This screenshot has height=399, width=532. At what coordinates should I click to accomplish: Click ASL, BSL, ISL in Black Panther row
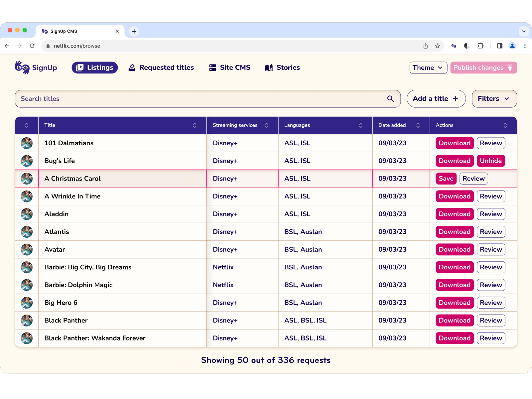coord(305,321)
